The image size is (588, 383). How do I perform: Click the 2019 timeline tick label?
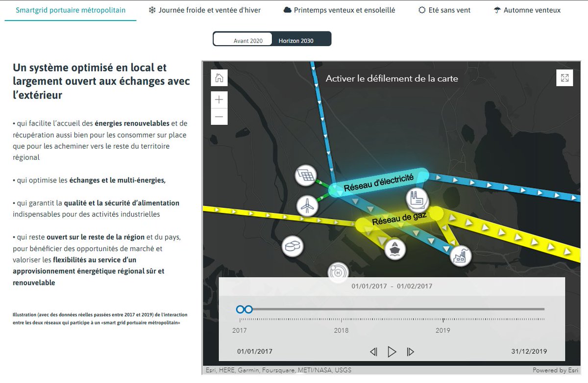pos(443,331)
